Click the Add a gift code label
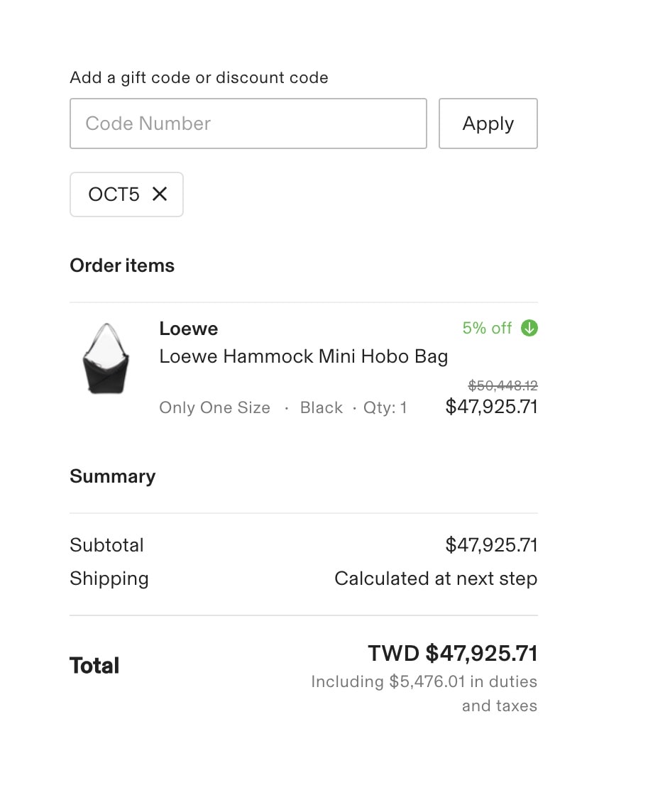The width and height of the screenshot is (670, 812). coord(199,77)
